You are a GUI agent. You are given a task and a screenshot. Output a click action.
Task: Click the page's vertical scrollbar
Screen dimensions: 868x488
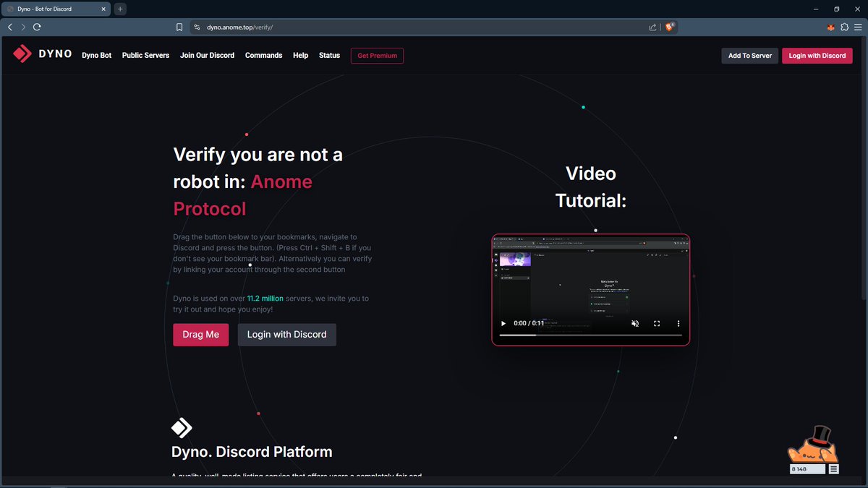pyautogui.click(x=864, y=170)
